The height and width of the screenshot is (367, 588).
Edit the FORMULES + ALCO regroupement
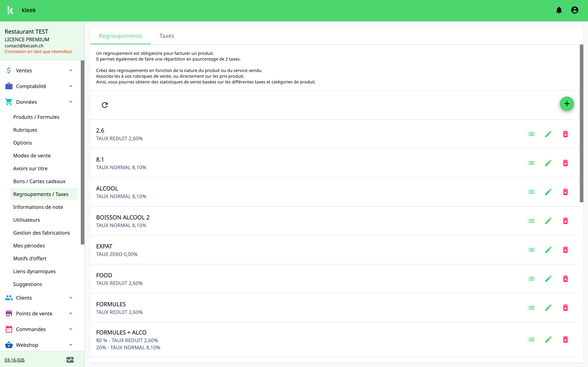click(548, 339)
